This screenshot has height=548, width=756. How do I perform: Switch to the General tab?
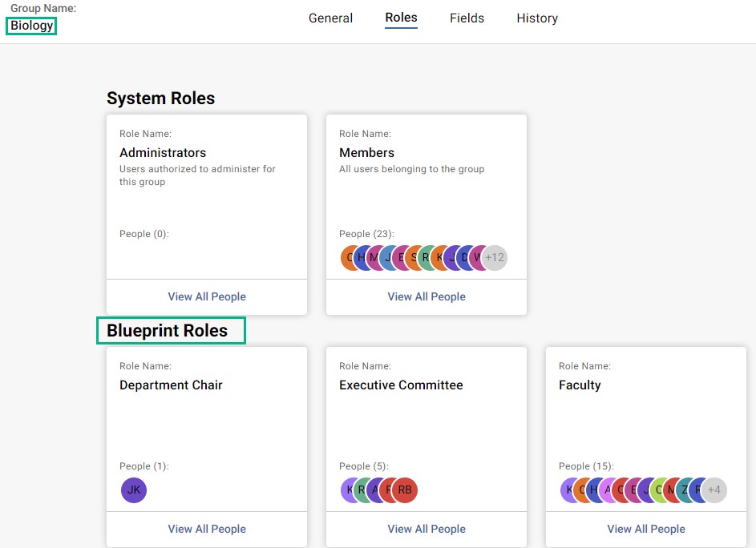click(x=330, y=18)
